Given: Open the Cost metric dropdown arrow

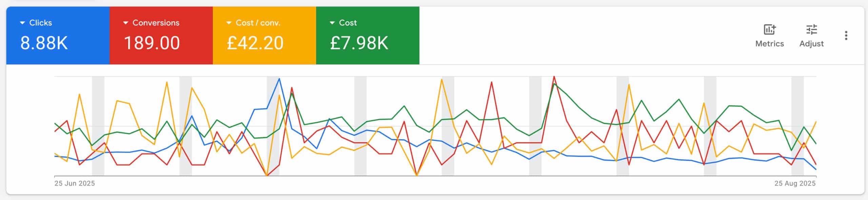Looking at the screenshot, I should (x=332, y=23).
